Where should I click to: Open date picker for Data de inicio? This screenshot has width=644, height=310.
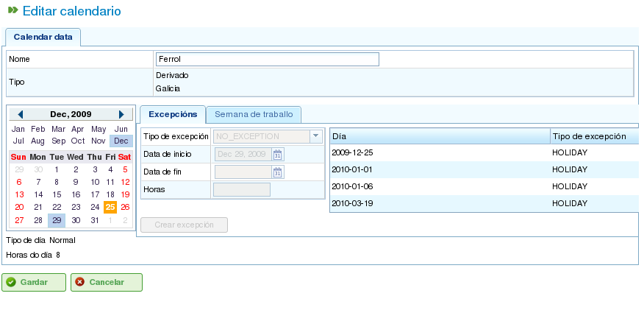[277, 155]
